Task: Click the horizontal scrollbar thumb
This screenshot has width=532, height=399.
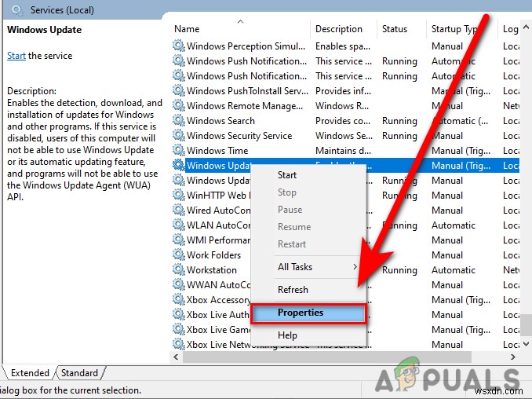Action: click(326, 357)
